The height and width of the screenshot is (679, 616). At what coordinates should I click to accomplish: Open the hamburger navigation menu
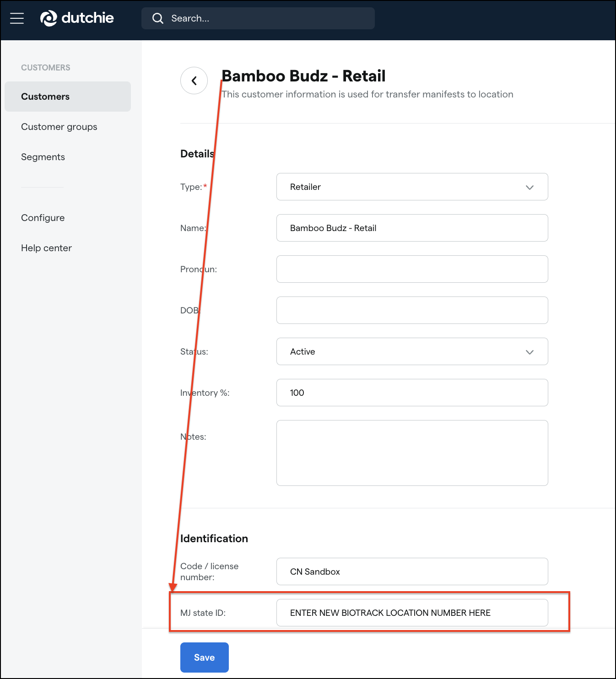(x=17, y=18)
